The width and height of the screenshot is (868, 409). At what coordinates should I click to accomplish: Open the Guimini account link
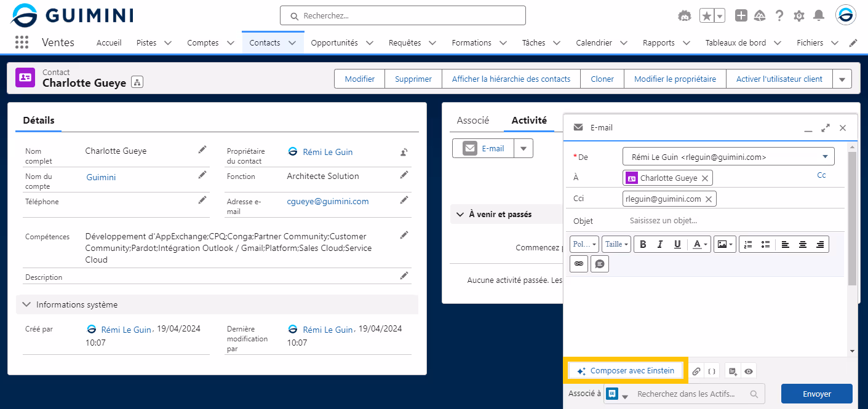[x=102, y=177]
